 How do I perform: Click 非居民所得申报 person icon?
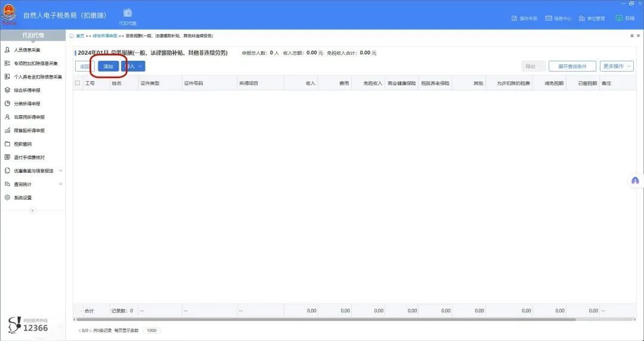coord(7,117)
